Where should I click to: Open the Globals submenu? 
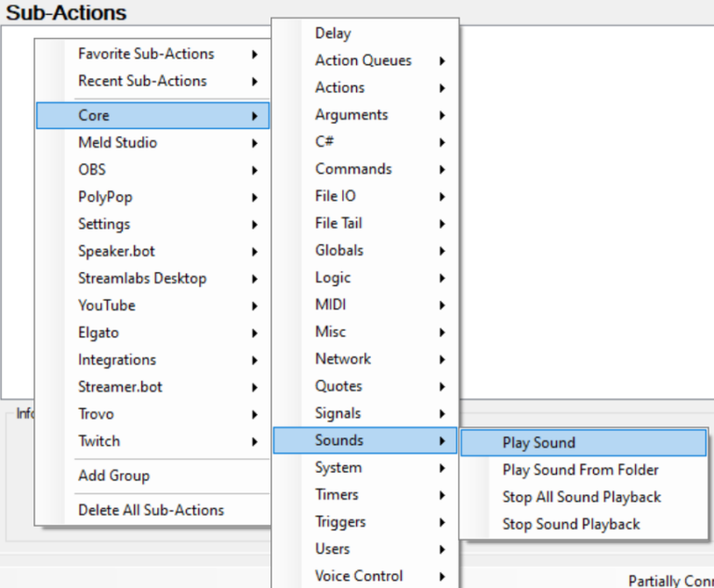[339, 251]
